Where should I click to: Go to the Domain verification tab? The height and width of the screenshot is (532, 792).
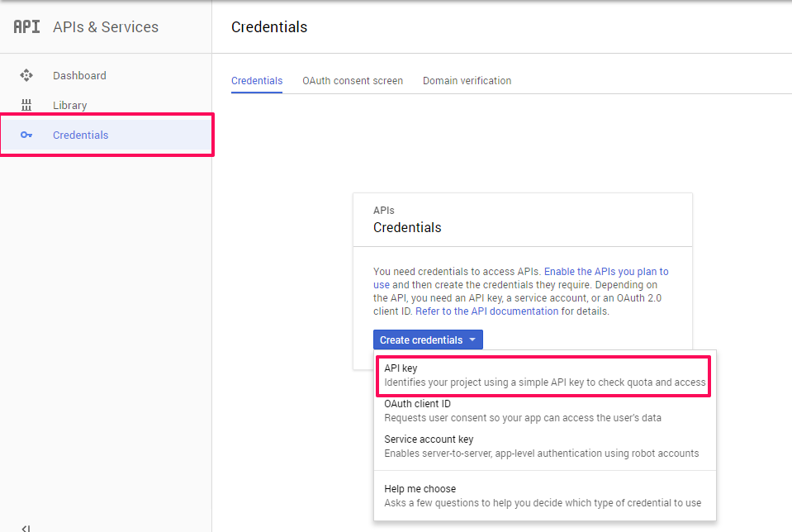[467, 81]
